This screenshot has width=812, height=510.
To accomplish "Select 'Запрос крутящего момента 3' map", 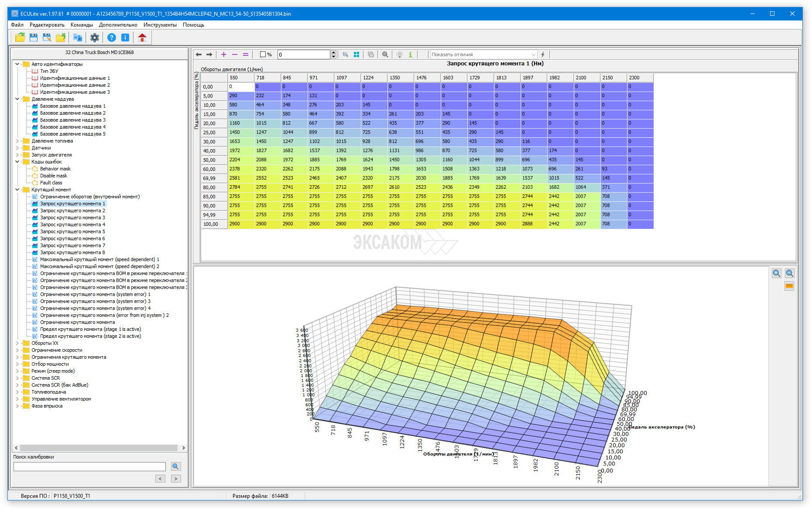I will click(72, 218).
